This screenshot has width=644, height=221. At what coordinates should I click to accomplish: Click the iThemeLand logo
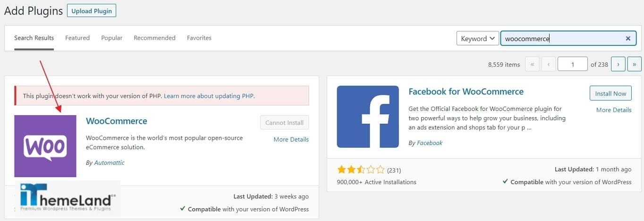68,197
